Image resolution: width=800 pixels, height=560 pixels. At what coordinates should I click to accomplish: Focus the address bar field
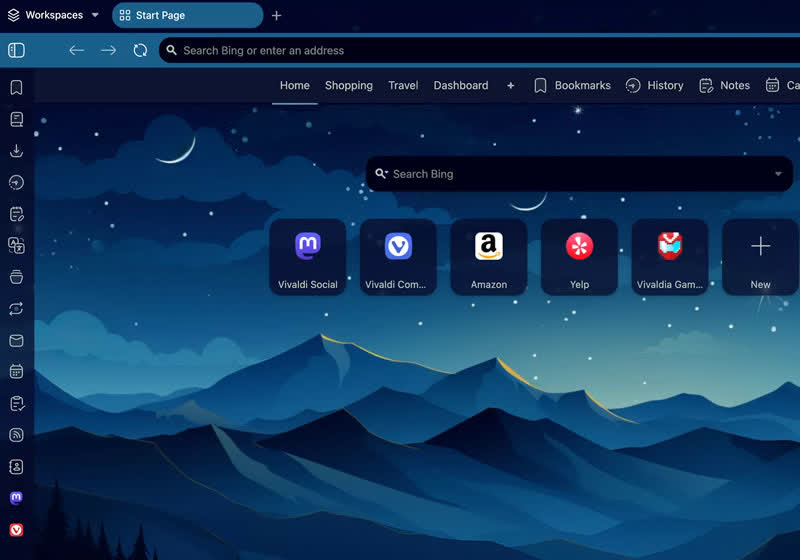point(480,50)
